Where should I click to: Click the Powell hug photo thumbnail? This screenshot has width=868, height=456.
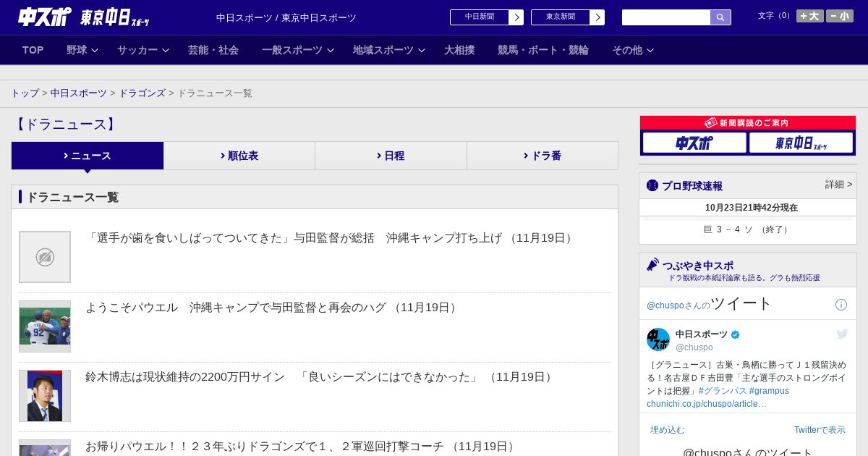click(x=45, y=326)
